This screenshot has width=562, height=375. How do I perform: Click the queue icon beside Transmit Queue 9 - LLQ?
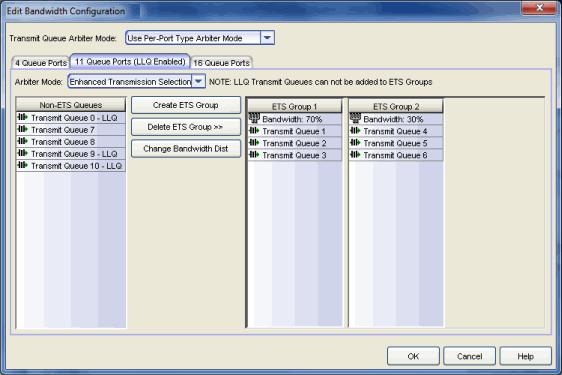[23, 153]
